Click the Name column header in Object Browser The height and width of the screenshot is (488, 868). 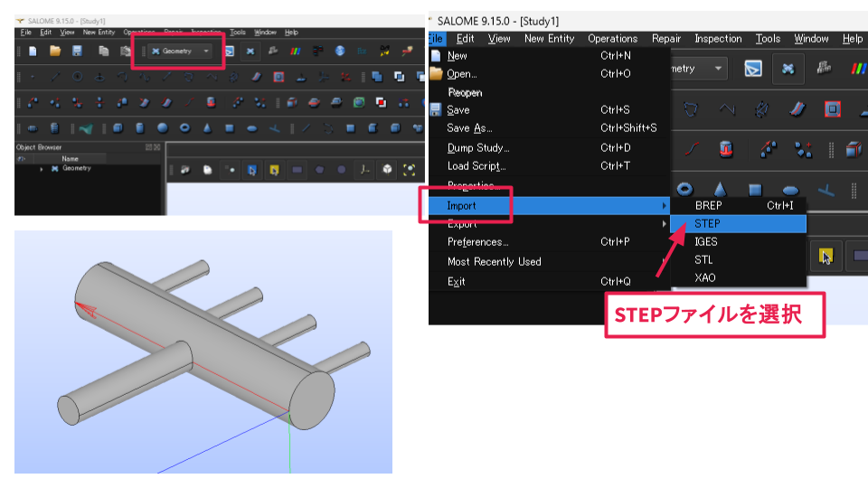[x=69, y=158]
